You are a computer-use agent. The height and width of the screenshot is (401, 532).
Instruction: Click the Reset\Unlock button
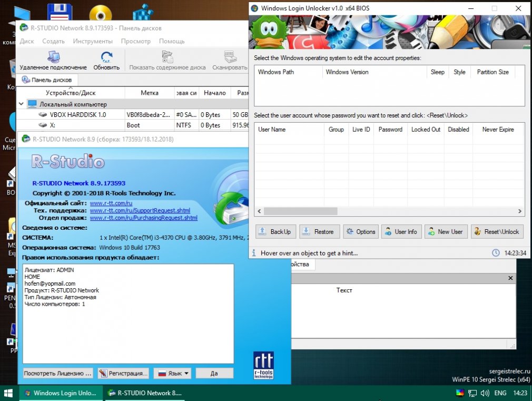(x=497, y=231)
